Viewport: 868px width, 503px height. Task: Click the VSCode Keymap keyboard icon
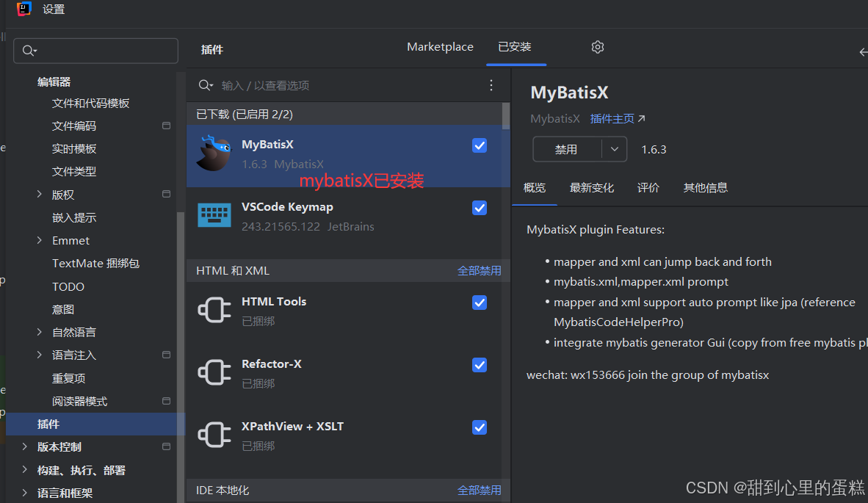[x=214, y=215]
